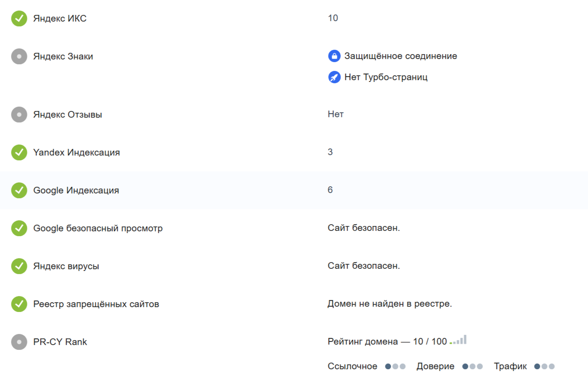
Task: Click the green checkmark beside Реестр запрещённых сайтов
Action: click(x=19, y=304)
